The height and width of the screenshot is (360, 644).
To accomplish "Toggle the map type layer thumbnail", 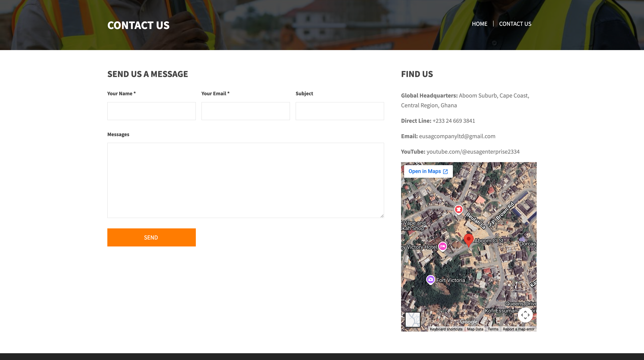I will tap(413, 320).
